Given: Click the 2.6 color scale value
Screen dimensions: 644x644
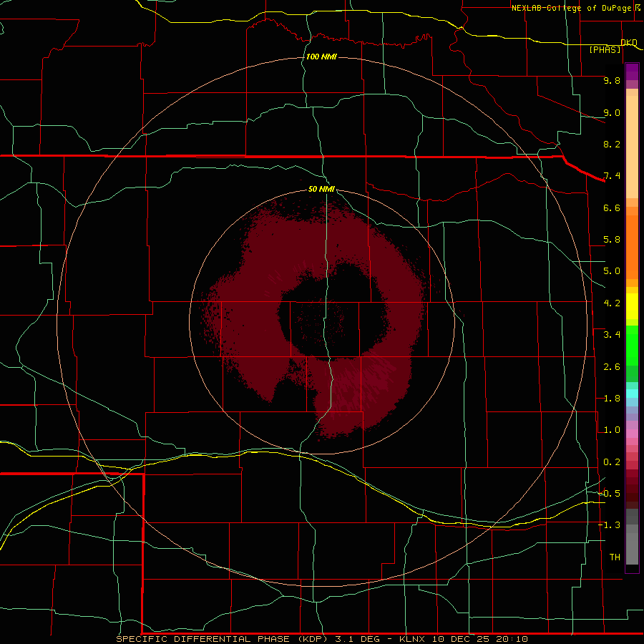Looking at the screenshot, I should point(612,367).
